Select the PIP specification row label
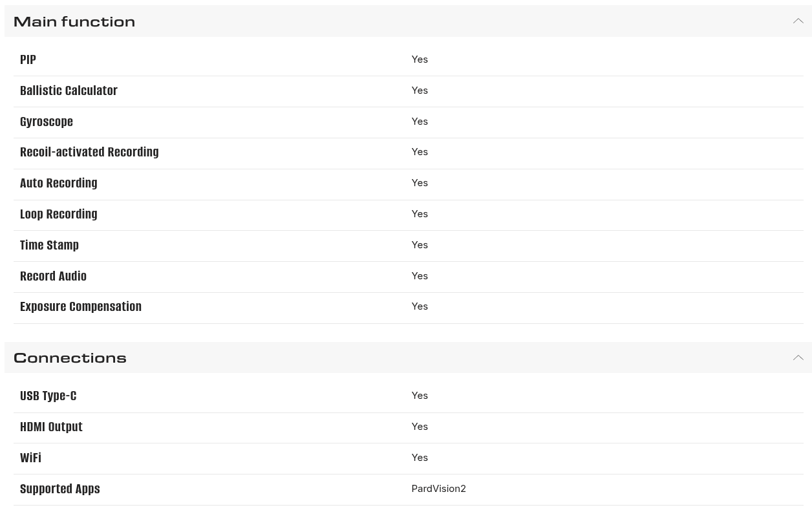 28,59
